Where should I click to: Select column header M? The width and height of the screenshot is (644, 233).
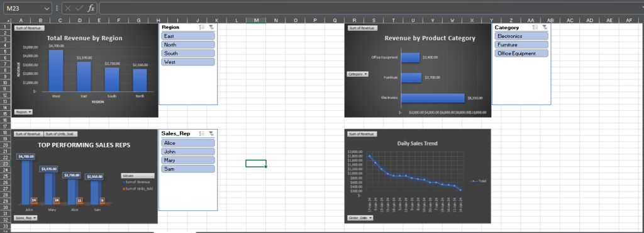(256, 20)
